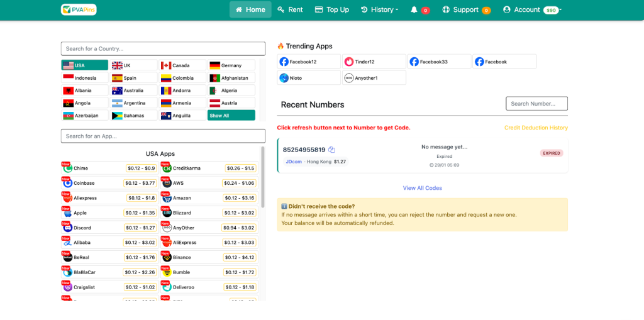
Task: Select USA country option
Action: (85, 65)
